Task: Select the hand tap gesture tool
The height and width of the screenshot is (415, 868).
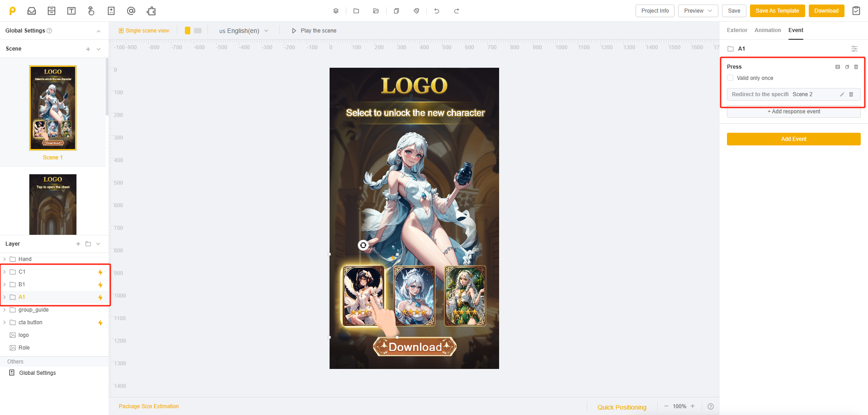Action: [x=91, y=11]
